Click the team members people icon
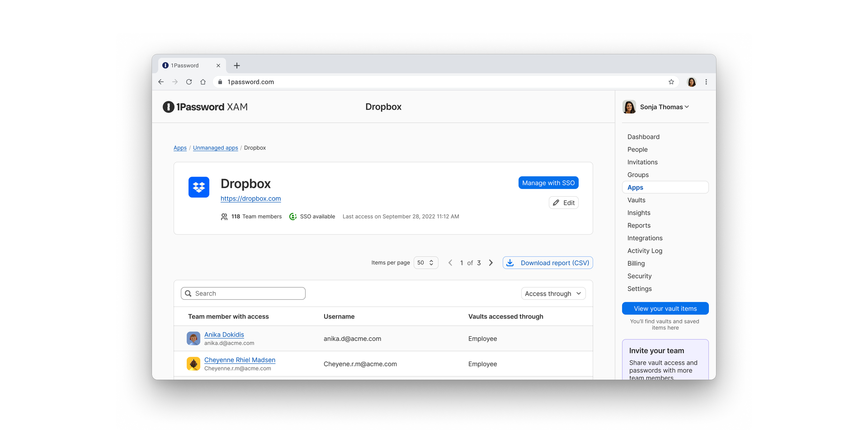 click(x=224, y=217)
